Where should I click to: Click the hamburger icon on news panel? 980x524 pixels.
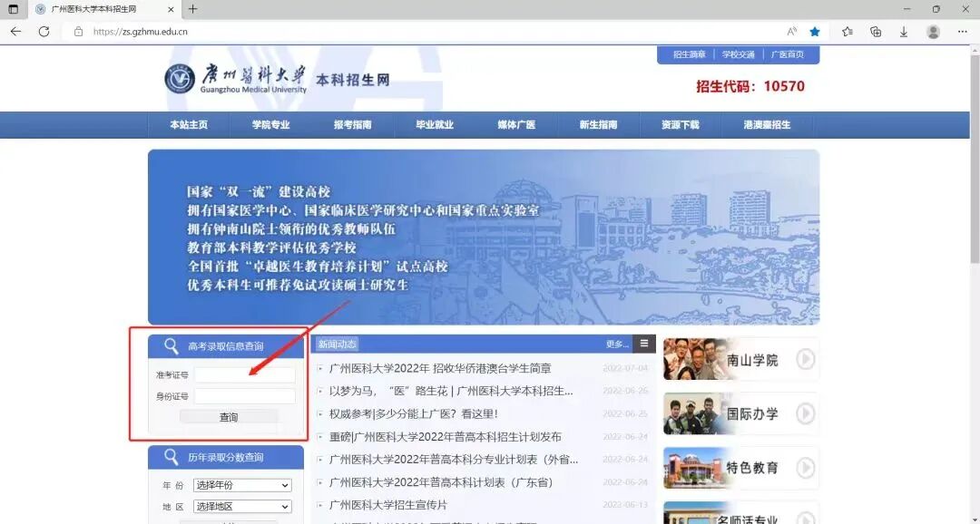point(644,344)
